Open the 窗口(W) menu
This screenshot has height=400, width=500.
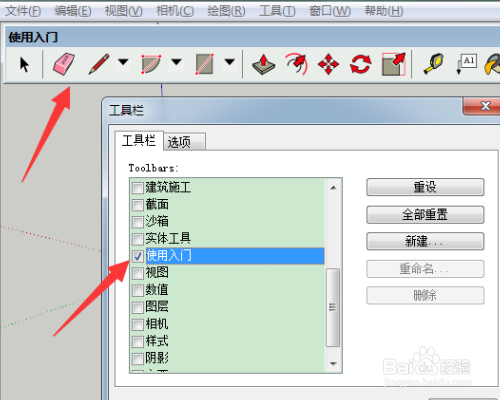(x=330, y=11)
